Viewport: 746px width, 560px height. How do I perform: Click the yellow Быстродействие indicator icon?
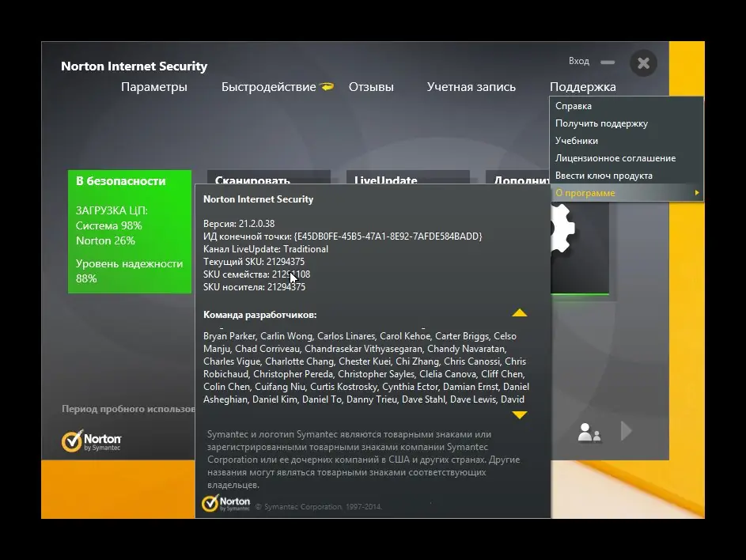pos(327,86)
